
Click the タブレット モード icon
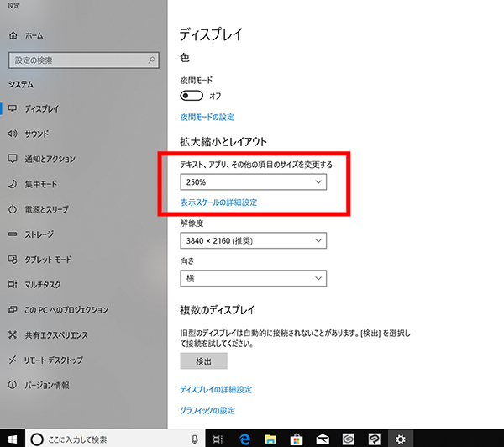(x=13, y=259)
